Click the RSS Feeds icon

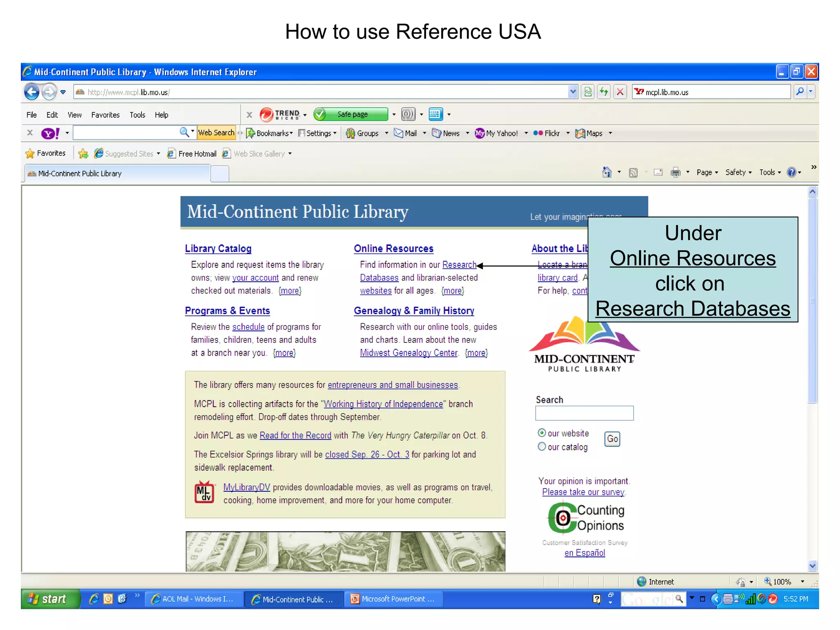[x=633, y=173]
